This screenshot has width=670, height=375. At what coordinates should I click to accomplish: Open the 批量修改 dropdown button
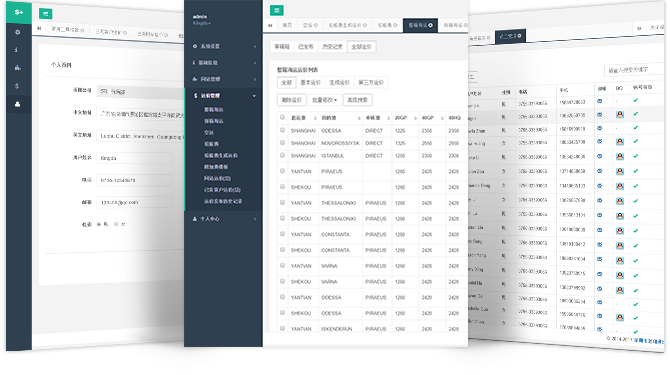pos(324,100)
